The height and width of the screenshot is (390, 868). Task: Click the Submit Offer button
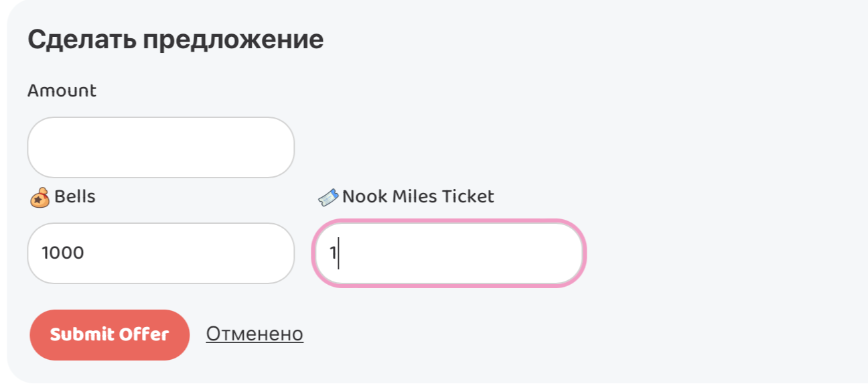click(x=109, y=334)
